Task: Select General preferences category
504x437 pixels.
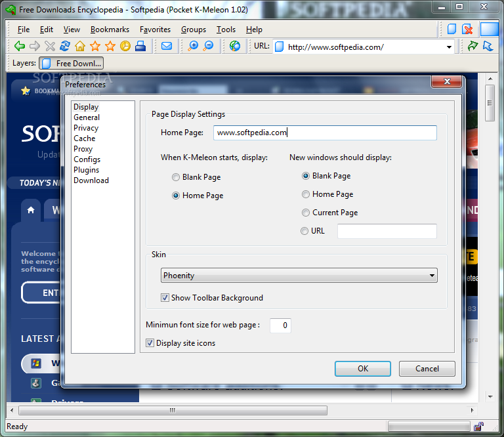Action: click(x=87, y=117)
